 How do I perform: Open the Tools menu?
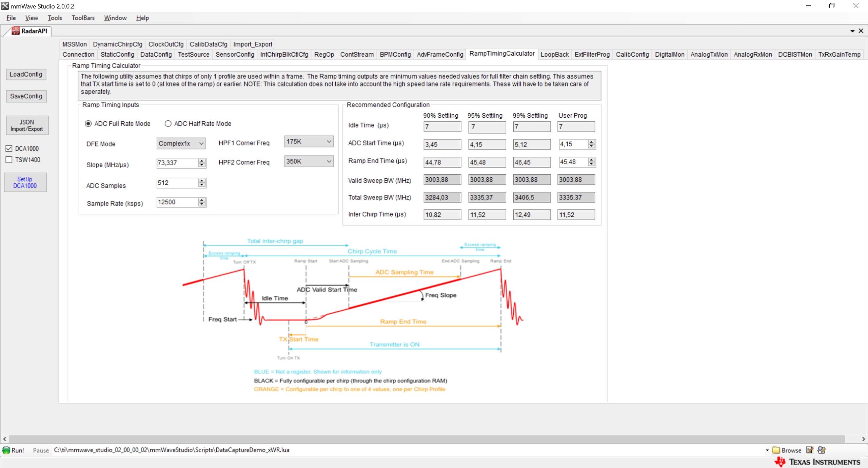coord(55,18)
